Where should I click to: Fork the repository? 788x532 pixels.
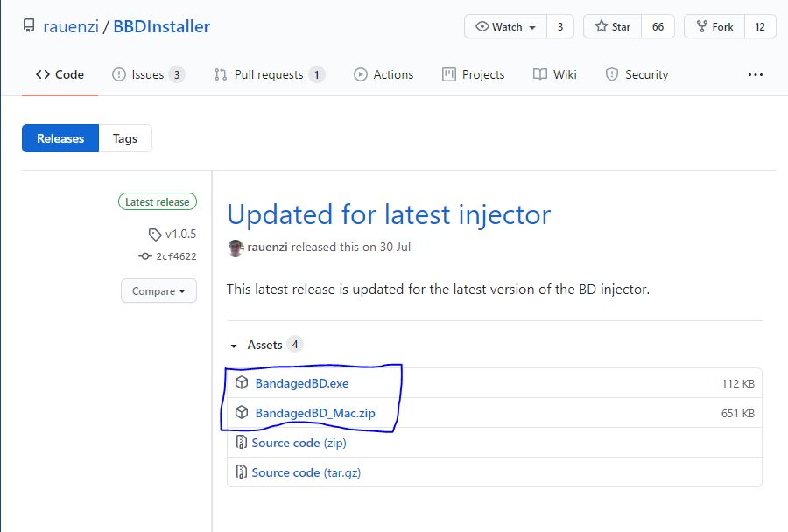[714, 27]
